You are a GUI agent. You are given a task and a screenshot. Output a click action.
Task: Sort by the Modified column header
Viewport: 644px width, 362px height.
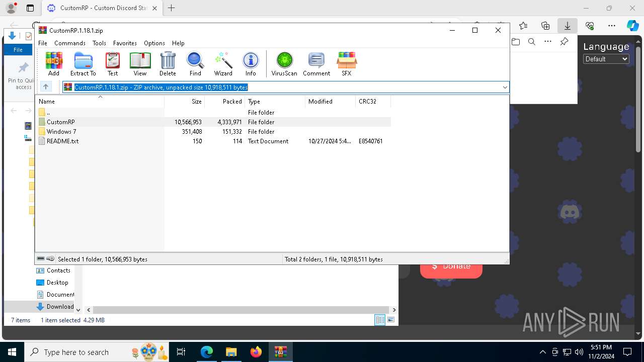(331, 102)
